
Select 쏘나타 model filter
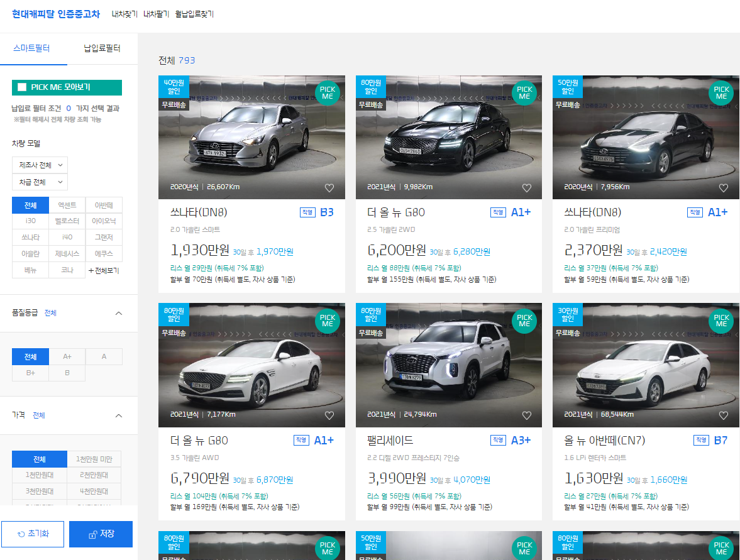[30, 238]
